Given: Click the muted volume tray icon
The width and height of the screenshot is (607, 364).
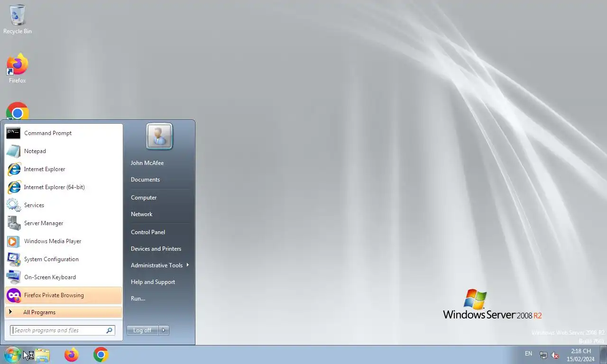Looking at the screenshot, I should point(555,355).
